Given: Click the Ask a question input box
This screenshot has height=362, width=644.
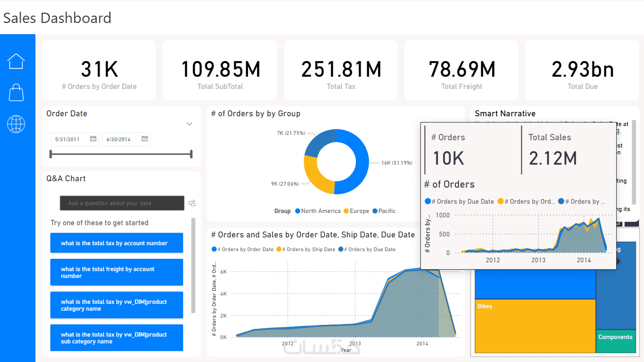Looking at the screenshot, I should 122,203.
